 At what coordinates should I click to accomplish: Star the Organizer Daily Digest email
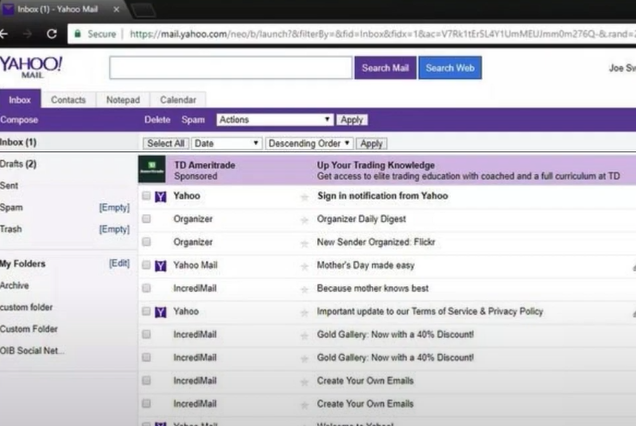[304, 220]
